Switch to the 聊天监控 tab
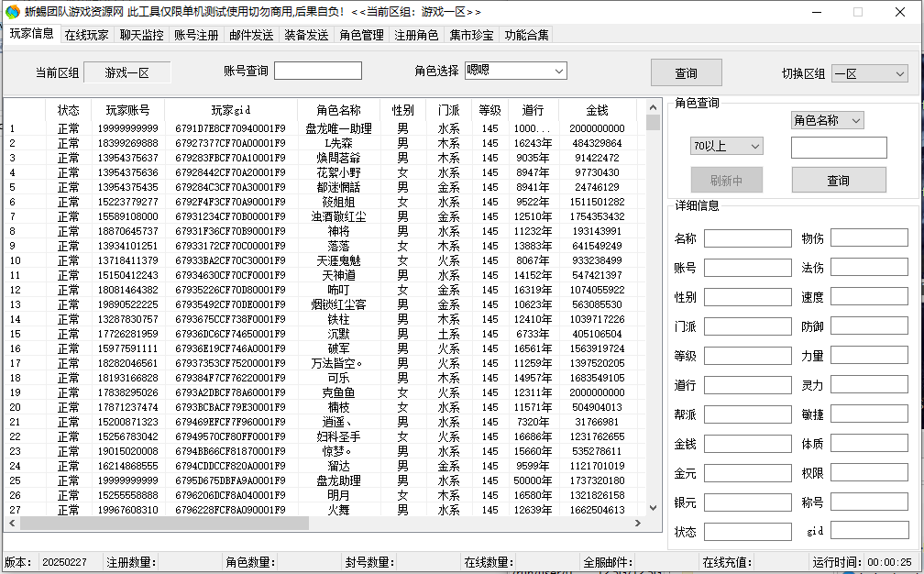Viewport: 924px width, 574px height. tap(141, 36)
